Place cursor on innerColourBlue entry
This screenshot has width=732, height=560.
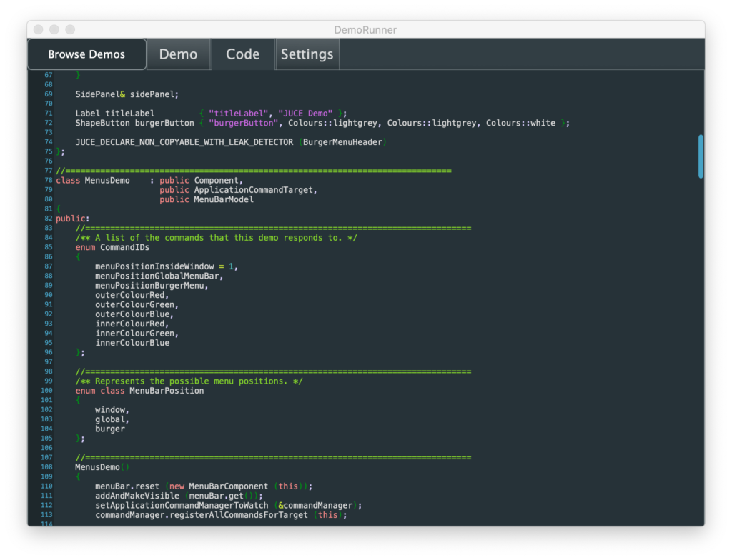tap(132, 343)
